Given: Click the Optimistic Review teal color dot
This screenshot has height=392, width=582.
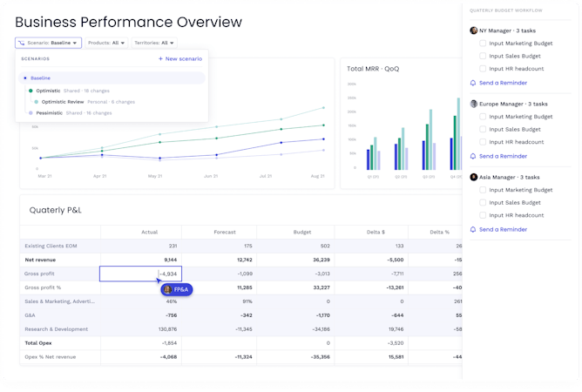Looking at the screenshot, I should pyautogui.click(x=36, y=102).
